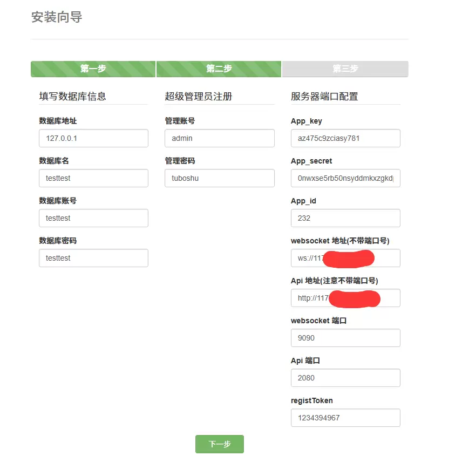Click the websocket 地址 input field
This screenshot has height=476, width=462.
point(345,258)
